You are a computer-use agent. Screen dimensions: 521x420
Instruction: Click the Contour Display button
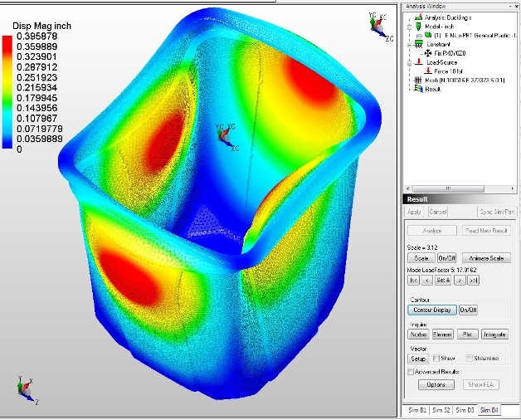click(431, 310)
